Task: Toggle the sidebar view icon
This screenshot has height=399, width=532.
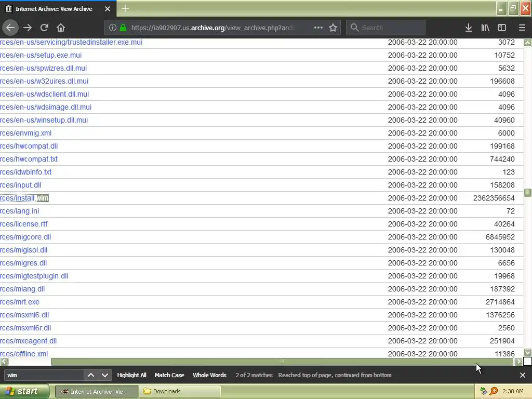Action: 502,28
